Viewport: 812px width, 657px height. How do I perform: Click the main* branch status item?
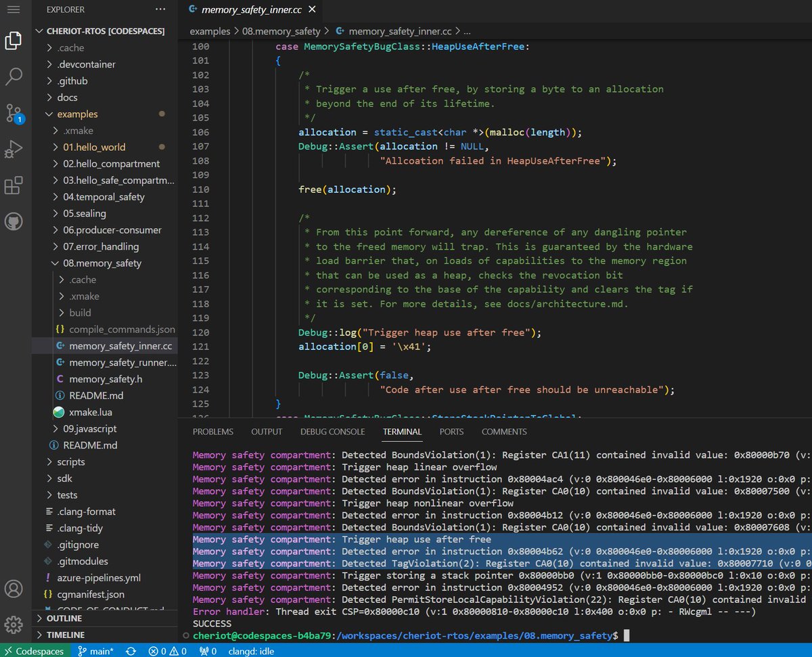[x=95, y=651]
